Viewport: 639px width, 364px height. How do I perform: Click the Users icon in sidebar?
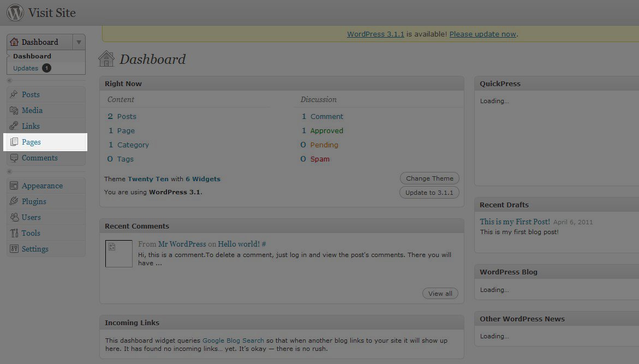(x=14, y=217)
